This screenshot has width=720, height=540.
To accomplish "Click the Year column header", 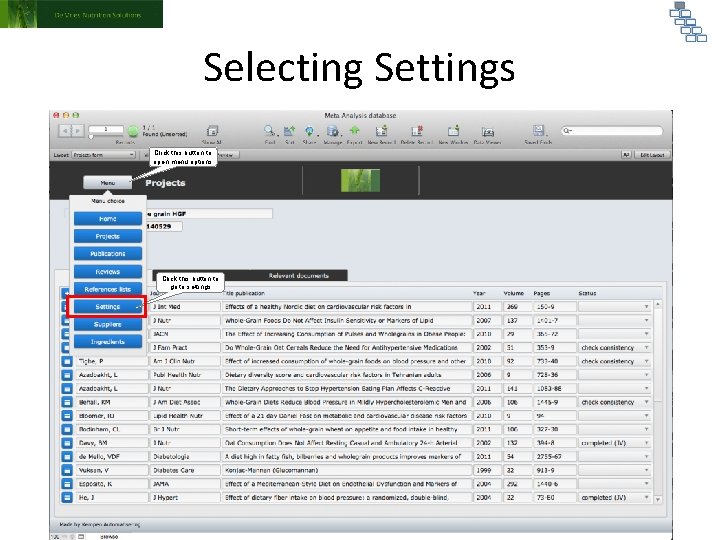I will (479, 293).
